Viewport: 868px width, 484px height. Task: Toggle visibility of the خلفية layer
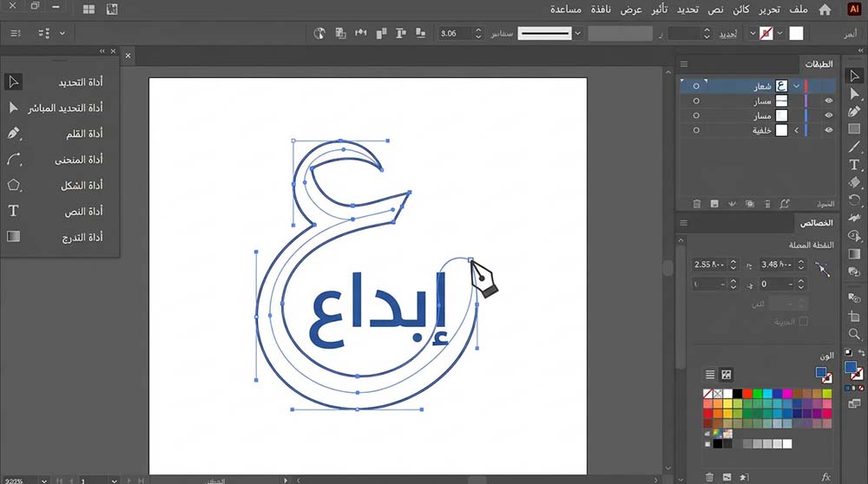[829, 130]
